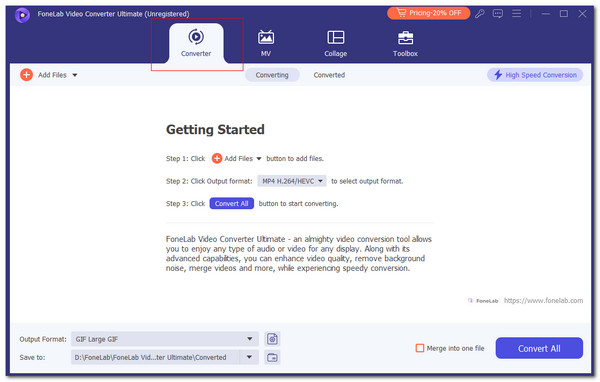Image resolution: width=600 pixels, height=382 pixels.
Task: Expand the Add Files dropdown arrow in toolbar
Action: (x=75, y=75)
